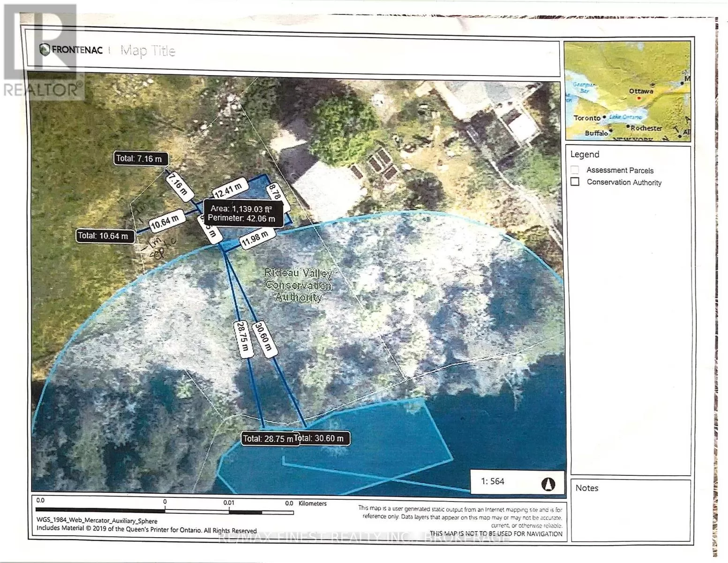Screen dimensions: 728x563
Task: Click the Rideau Valley Conservation Authority label
Action: click(x=298, y=285)
